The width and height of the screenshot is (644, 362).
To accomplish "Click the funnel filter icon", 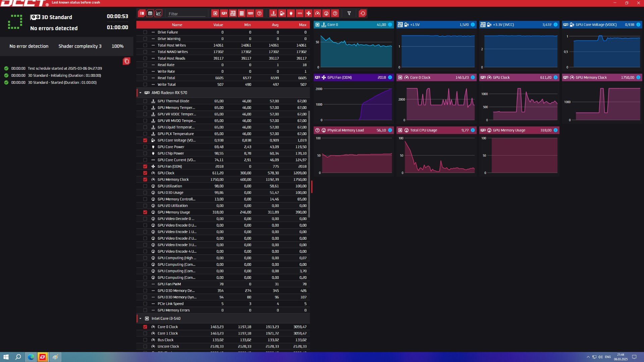I will [x=349, y=13].
